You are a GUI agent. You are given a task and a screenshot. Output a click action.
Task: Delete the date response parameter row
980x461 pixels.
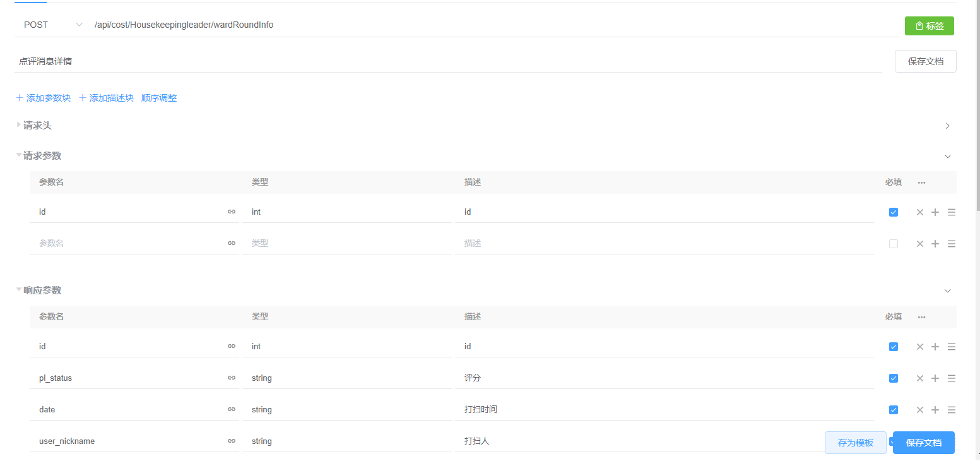(x=919, y=410)
